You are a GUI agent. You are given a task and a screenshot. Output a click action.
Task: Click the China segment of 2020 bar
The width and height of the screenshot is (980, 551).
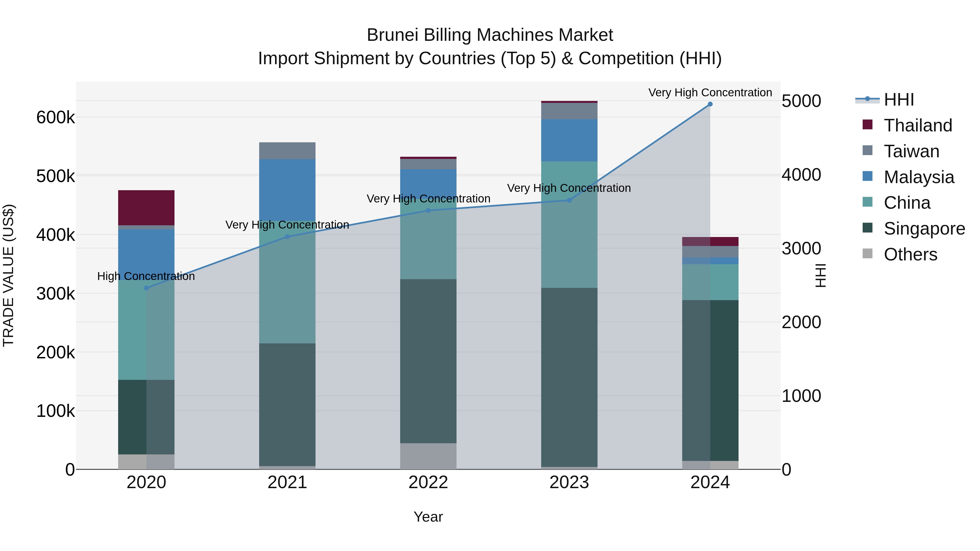tap(146, 330)
